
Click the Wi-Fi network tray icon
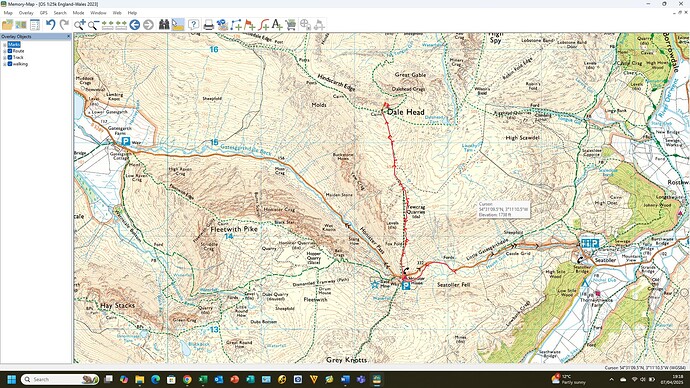634,379
